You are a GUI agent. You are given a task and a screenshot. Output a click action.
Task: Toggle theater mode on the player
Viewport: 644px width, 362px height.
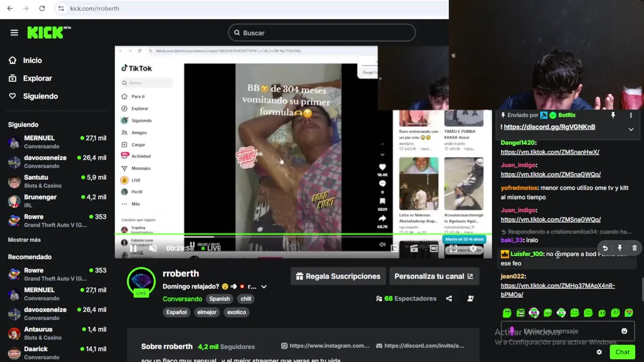pos(434,248)
